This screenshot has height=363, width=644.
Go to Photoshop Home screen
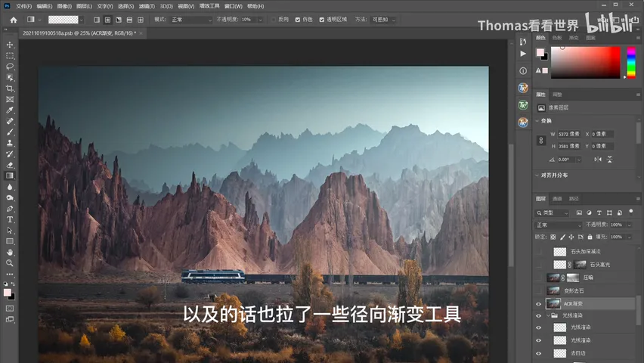pos(14,20)
